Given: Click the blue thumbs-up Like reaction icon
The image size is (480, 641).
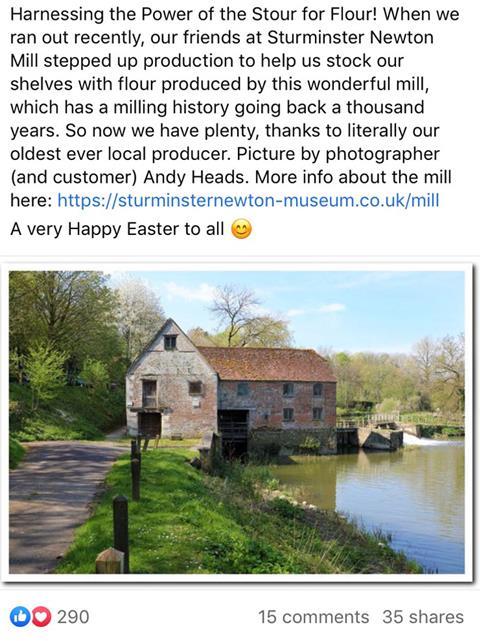Looking at the screenshot, I should tap(19, 617).
